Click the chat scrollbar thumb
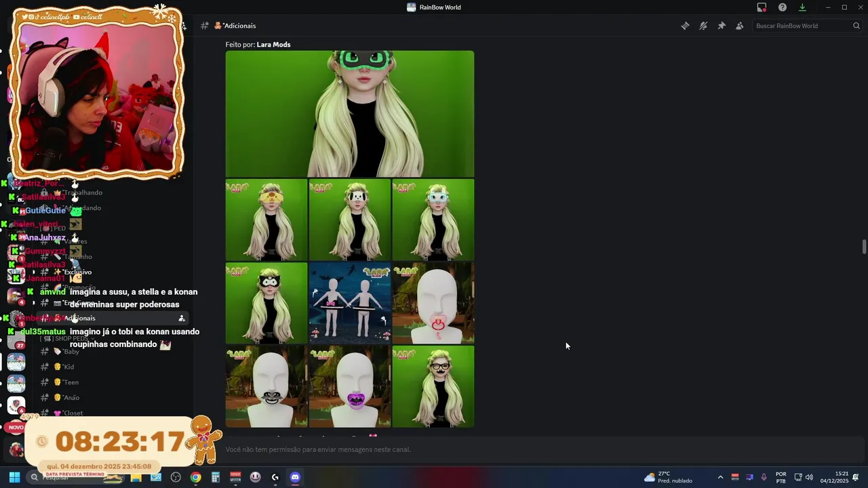The image size is (868, 488). pyautogui.click(x=864, y=247)
